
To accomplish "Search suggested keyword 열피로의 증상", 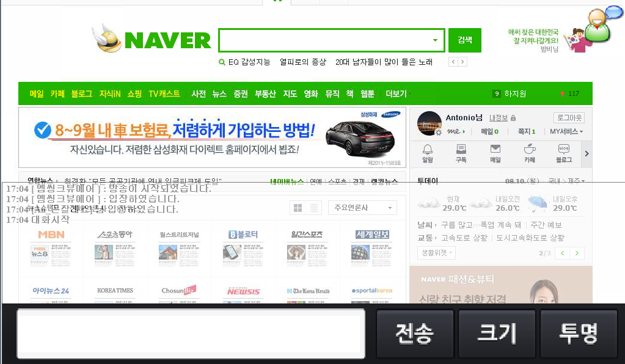I will (303, 62).
